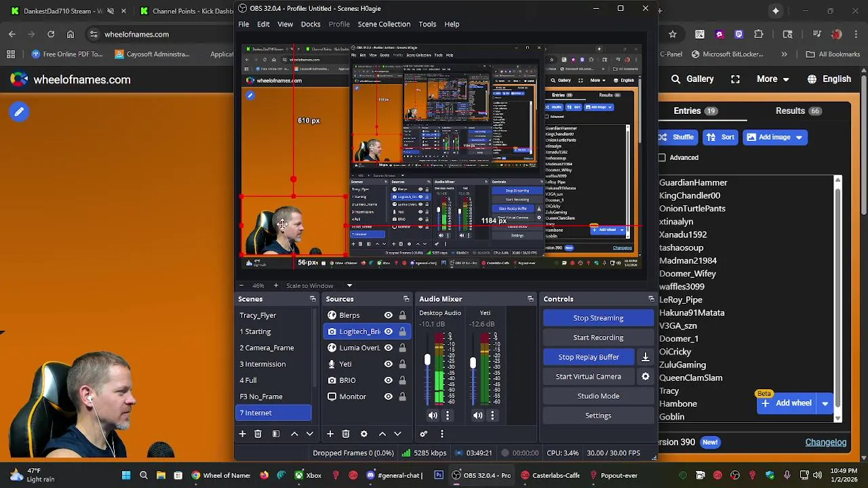The width and height of the screenshot is (868, 488).
Task: Expand the Add image dropdown arrow in the browser
Action: point(799,138)
